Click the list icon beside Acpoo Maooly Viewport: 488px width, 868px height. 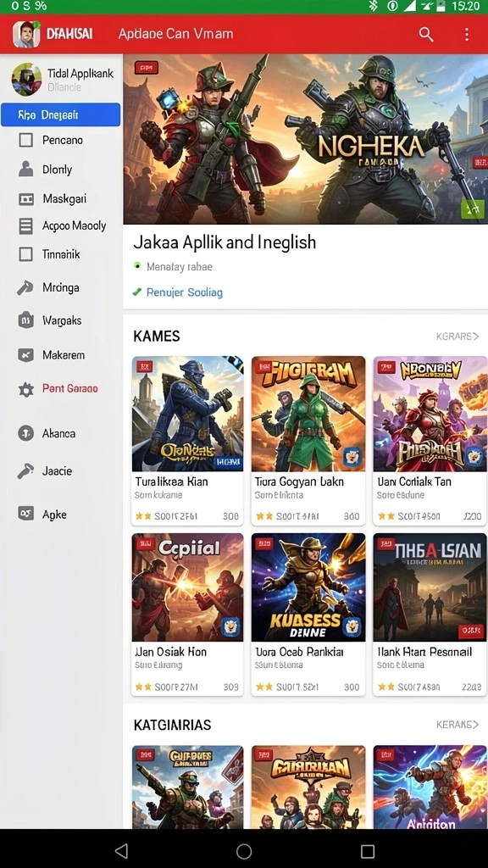pos(26,225)
